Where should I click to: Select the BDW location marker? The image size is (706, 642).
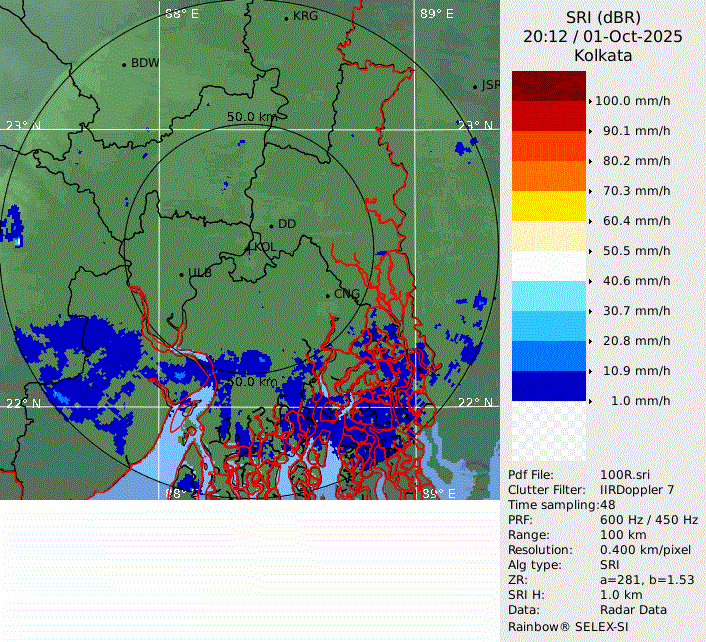(x=124, y=64)
